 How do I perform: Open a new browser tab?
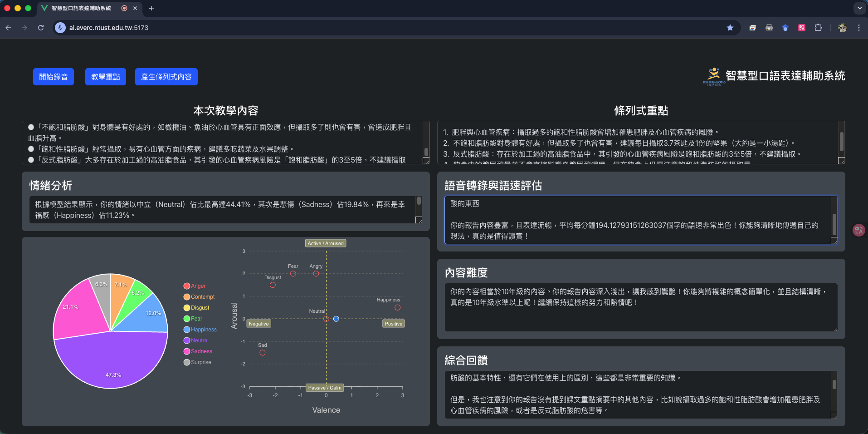tap(151, 8)
